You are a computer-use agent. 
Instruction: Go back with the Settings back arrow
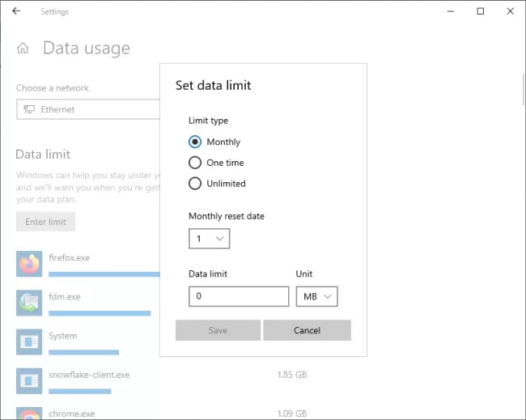[16, 11]
